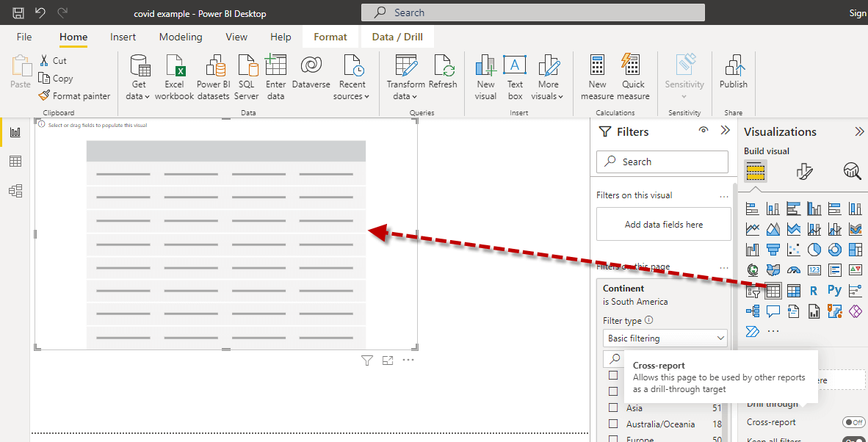
Task: Pick the Donut chart visualization
Action: pos(835,250)
